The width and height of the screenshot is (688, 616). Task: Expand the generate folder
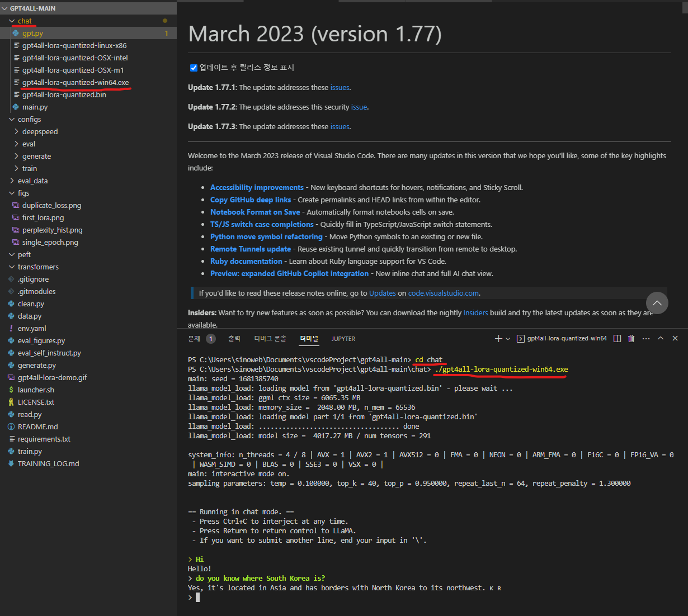[x=16, y=156]
